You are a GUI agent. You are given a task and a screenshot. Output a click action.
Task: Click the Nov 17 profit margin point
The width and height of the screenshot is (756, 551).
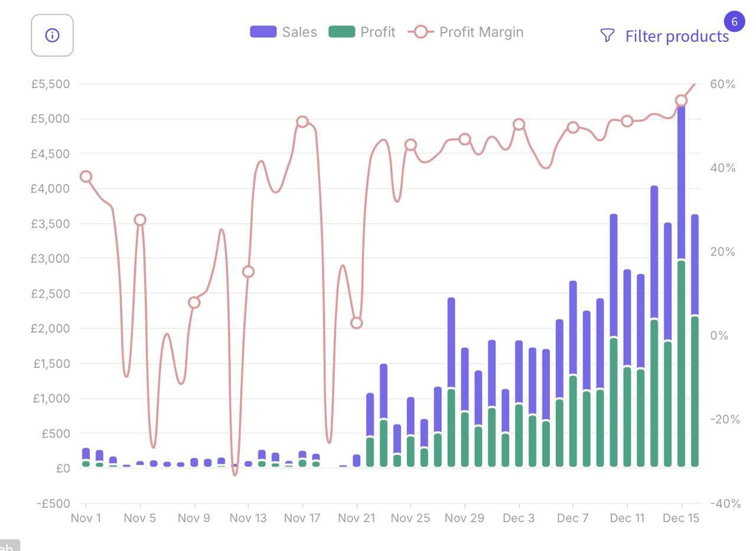click(x=302, y=120)
